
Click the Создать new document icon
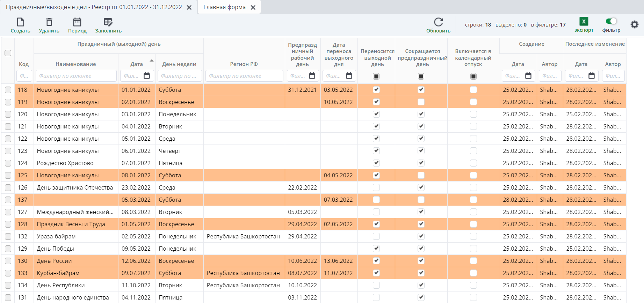(20, 22)
